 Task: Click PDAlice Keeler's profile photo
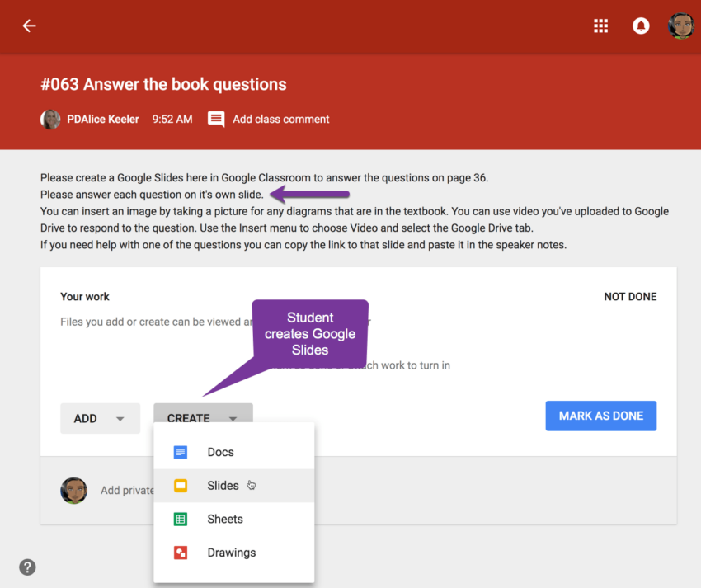tap(50, 120)
